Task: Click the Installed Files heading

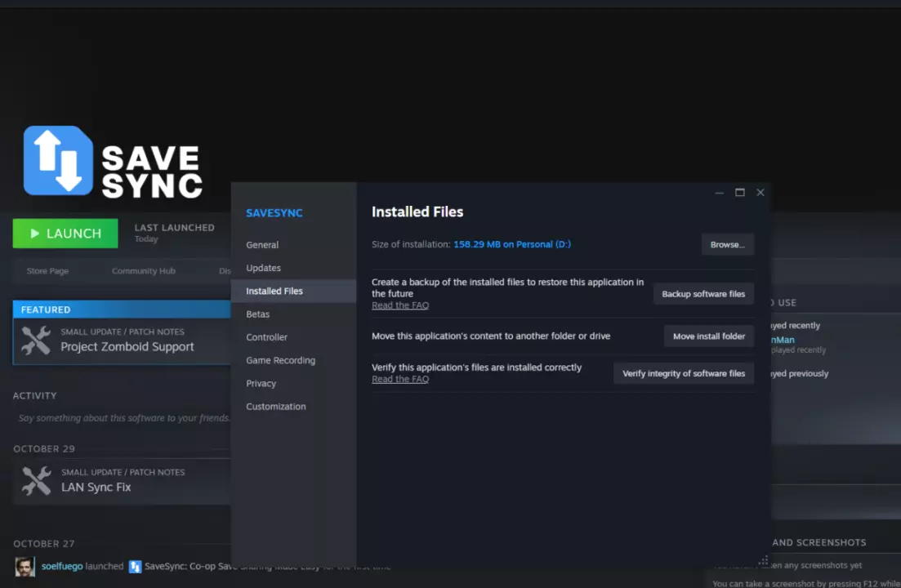Action: [x=417, y=212]
